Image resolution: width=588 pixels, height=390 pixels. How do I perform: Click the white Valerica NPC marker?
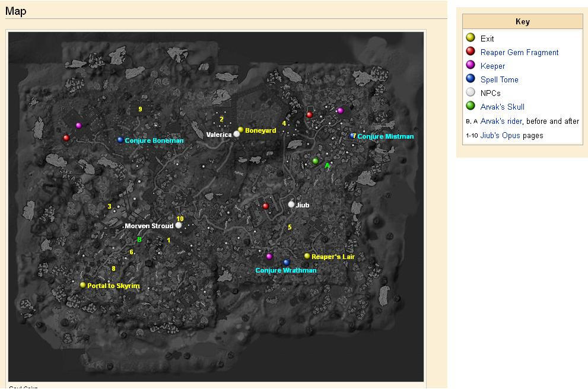pos(237,134)
